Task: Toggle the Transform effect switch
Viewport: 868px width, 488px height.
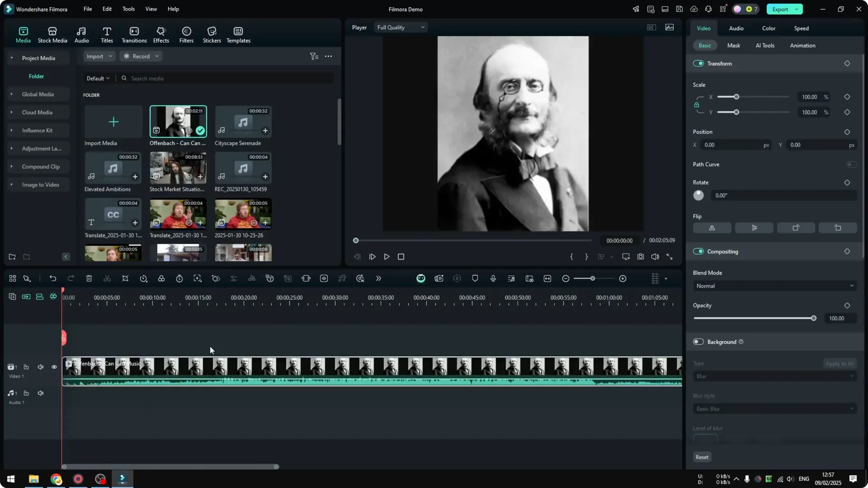Action: point(699,63)
